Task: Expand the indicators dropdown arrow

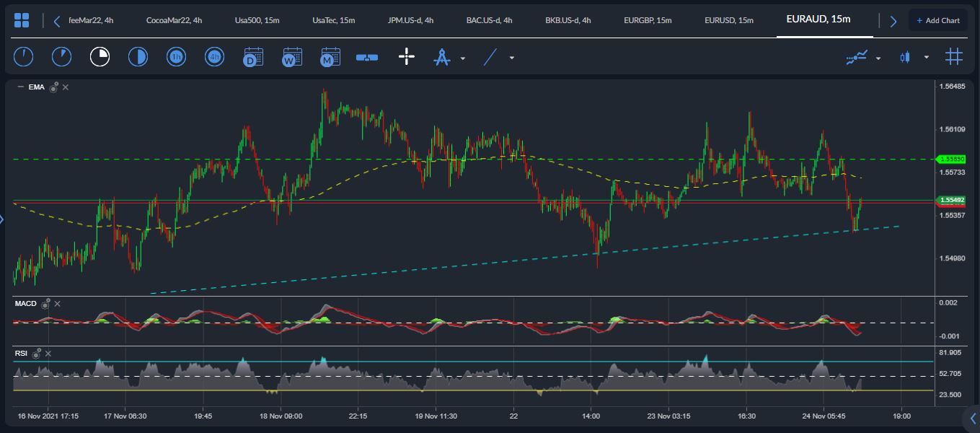Action: (878, 58)
